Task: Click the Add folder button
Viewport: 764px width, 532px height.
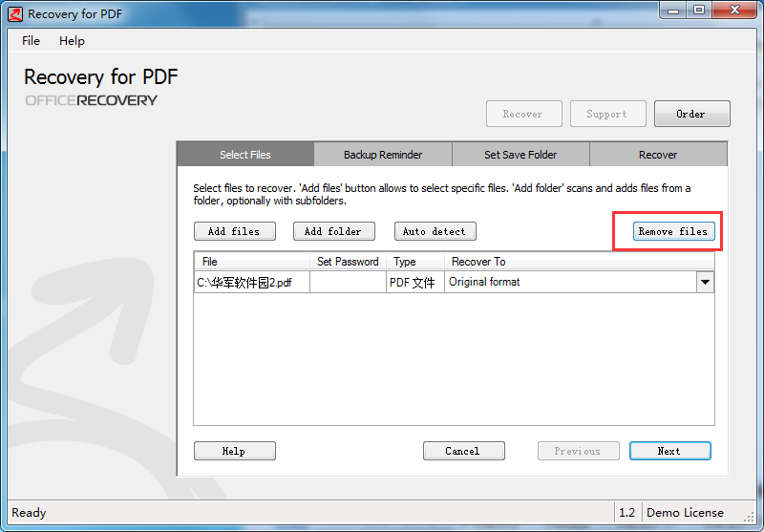Action: (333, 231)
